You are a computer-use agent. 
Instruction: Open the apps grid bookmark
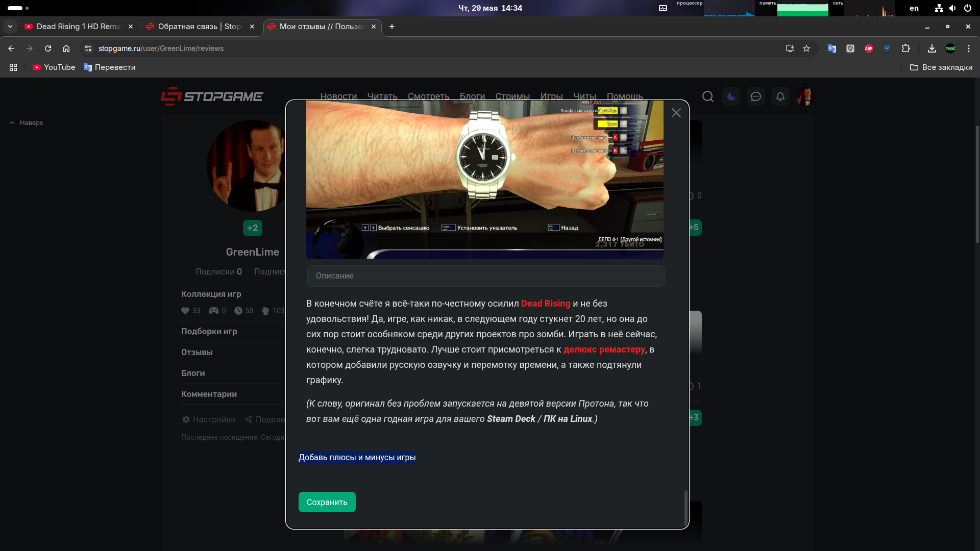(13, 67)
